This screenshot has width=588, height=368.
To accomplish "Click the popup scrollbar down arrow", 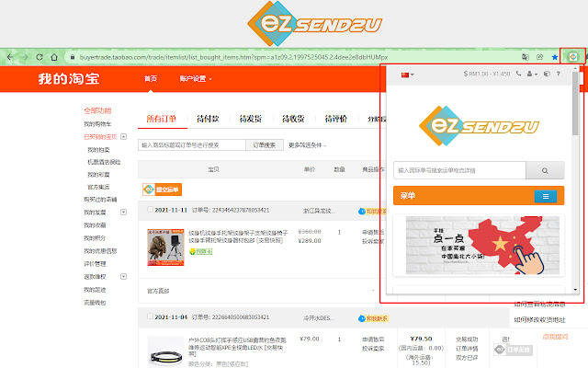I will 575,290.
